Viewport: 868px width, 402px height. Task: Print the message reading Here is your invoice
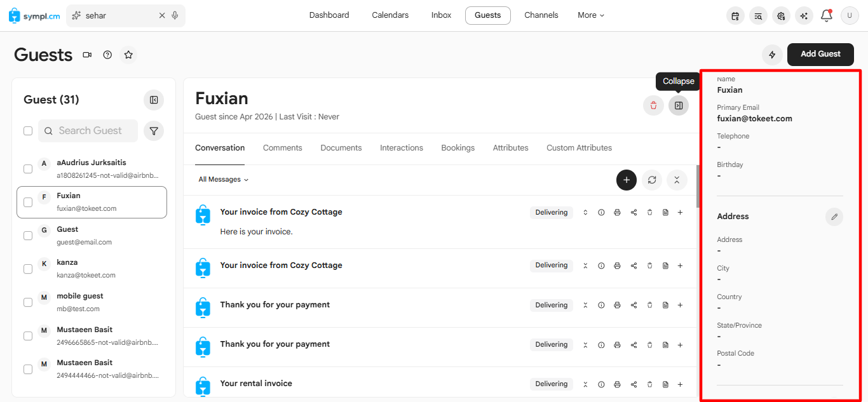coord(617,213)
